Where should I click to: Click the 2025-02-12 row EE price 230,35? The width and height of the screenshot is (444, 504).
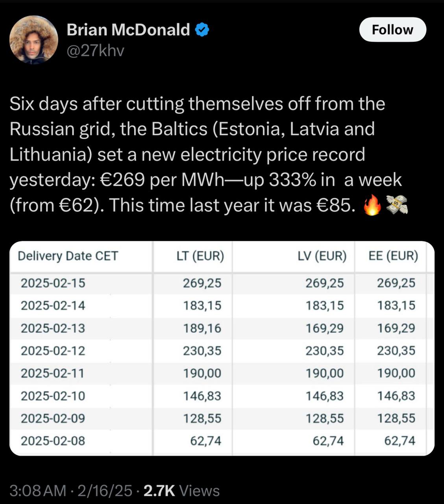coord(396,350)
